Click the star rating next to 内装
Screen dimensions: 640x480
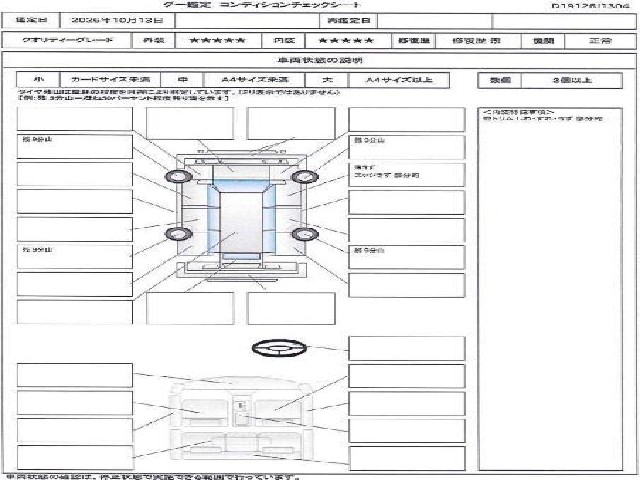tap(347, 40)
